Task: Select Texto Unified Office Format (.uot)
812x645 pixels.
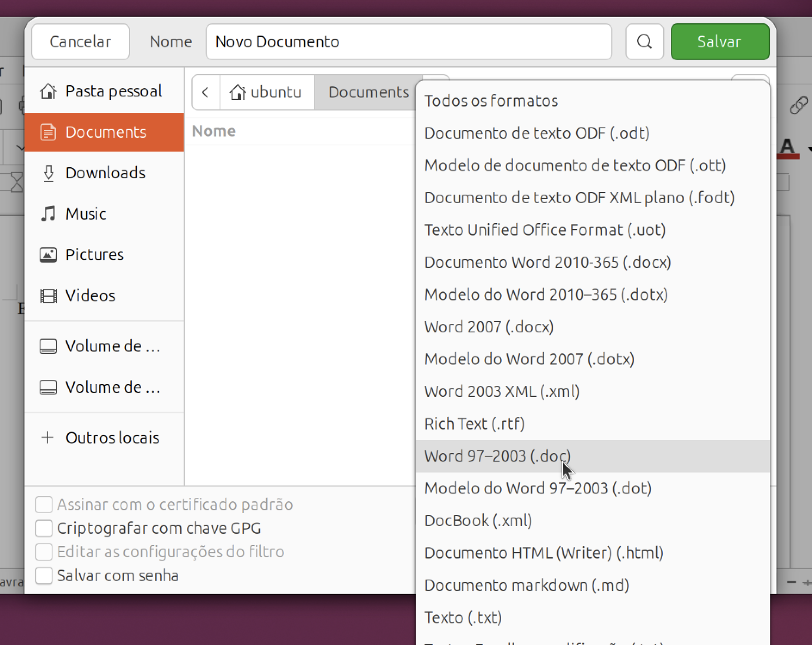Action: point(592,230)
